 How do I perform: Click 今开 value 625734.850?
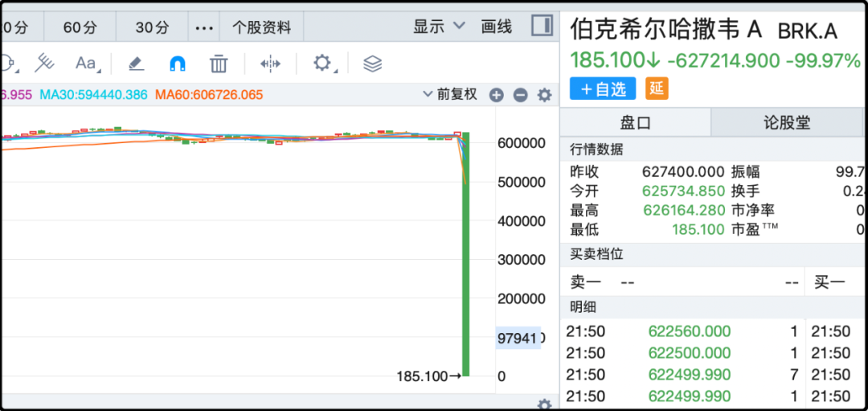683,191
